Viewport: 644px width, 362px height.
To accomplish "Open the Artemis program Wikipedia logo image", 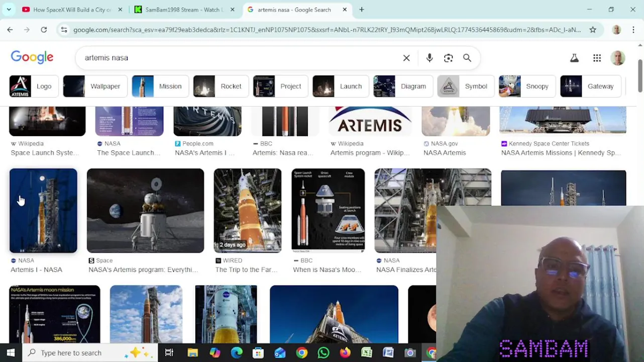I will (370, 121).
